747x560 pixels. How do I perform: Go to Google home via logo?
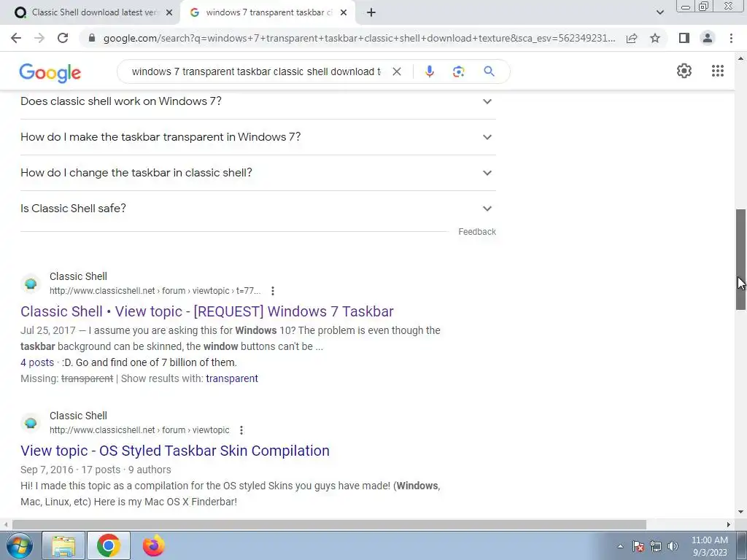[x=50, y=72]
